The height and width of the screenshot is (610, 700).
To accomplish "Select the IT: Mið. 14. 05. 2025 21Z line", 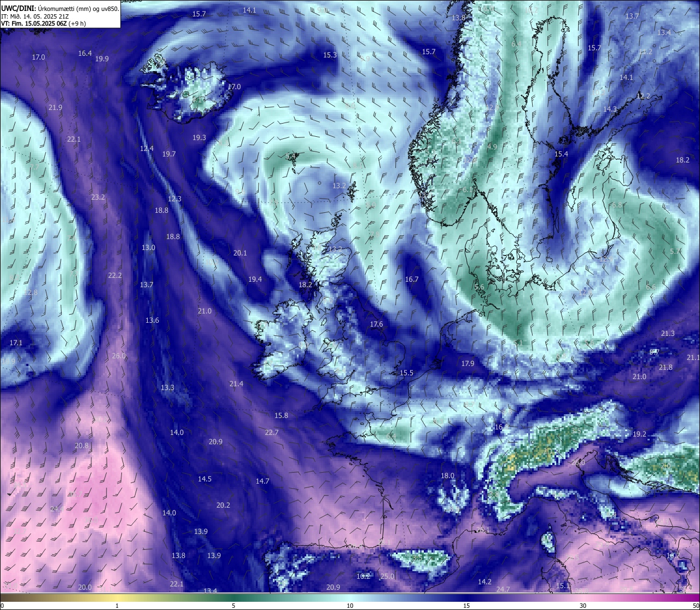I will point(35,16).
